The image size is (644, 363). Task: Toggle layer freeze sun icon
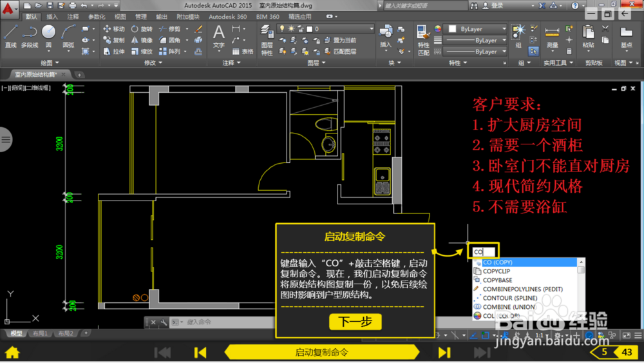pos(291,28)
